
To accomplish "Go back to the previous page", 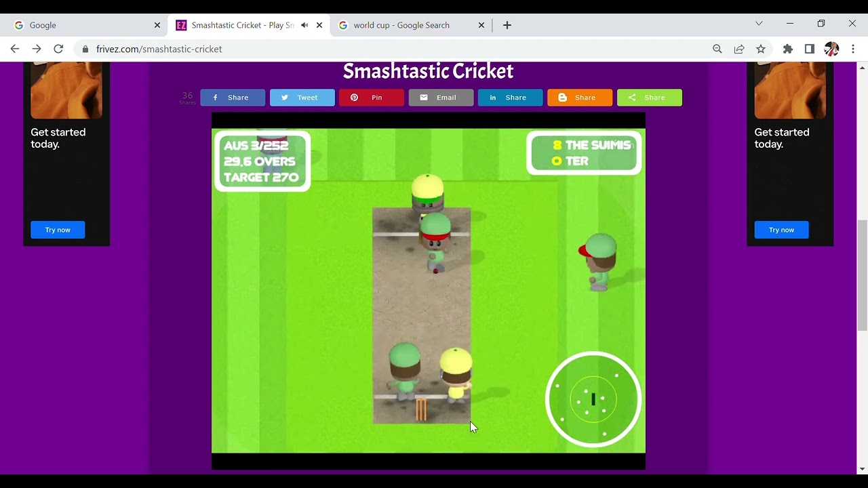I will click(15, 49).
